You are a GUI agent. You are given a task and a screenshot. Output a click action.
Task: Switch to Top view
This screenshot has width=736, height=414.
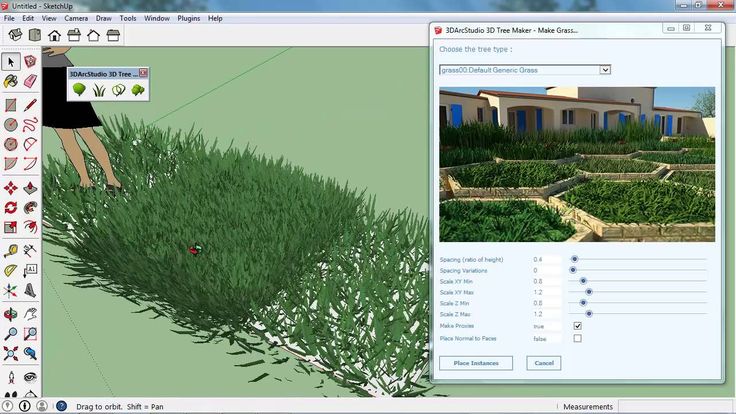[x=35, y=35]
